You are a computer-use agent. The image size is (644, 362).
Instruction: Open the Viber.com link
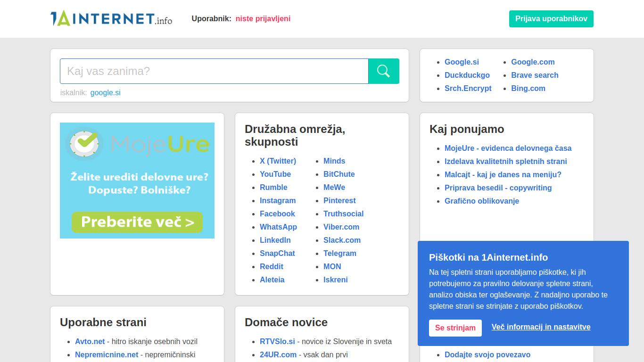click(341, 227)
